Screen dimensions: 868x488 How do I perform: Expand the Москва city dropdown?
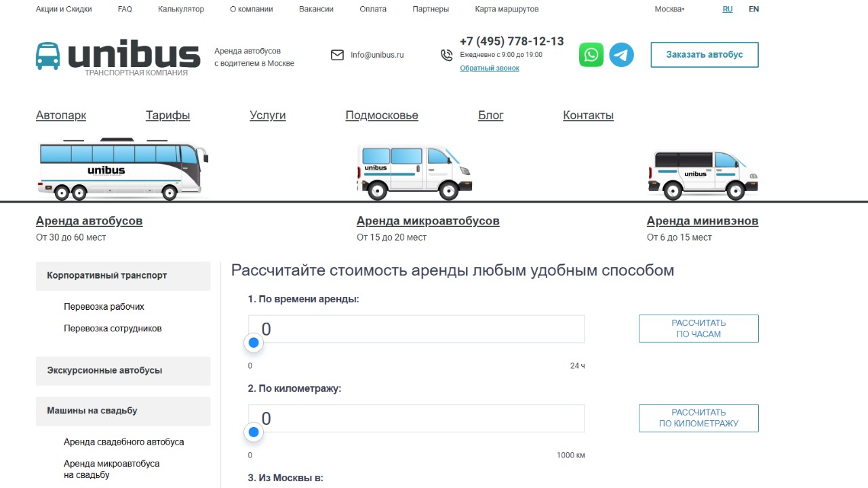(669, 9)
